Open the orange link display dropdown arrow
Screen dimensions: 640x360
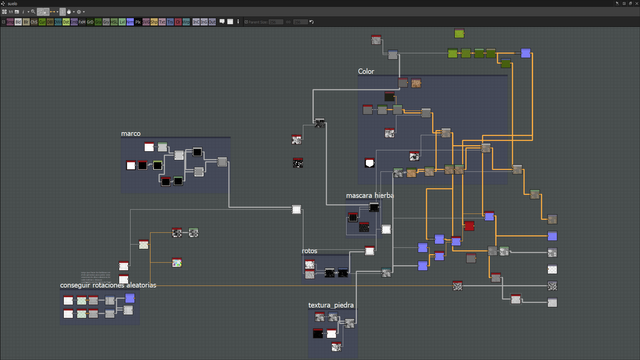coord(57,12)
